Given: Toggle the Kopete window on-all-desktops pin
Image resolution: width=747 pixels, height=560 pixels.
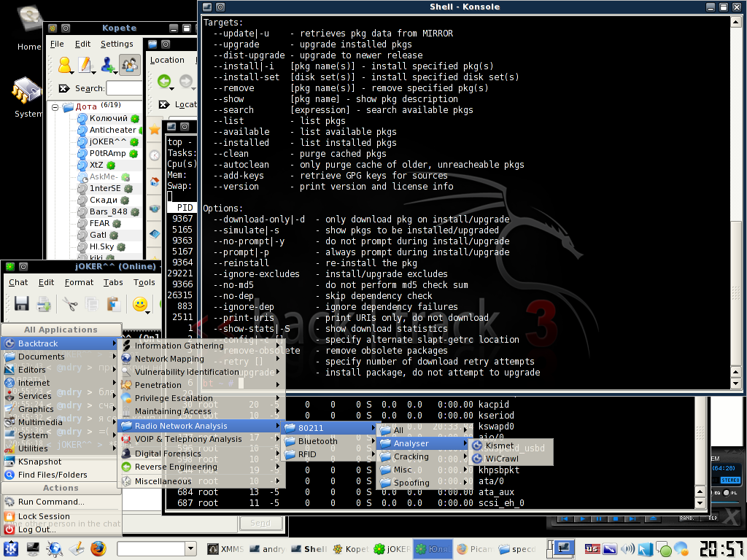Looking at the screenshot, I should coord(66,28).
